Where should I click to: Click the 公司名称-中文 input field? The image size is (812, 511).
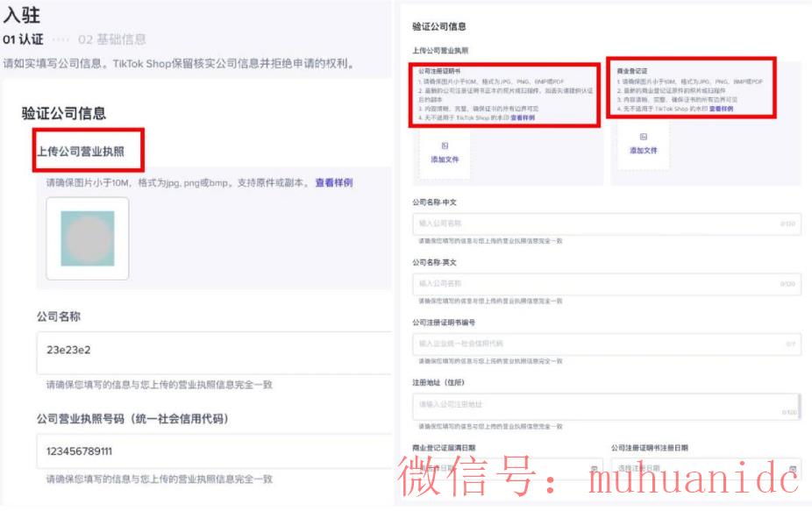(x=605, y=222)
